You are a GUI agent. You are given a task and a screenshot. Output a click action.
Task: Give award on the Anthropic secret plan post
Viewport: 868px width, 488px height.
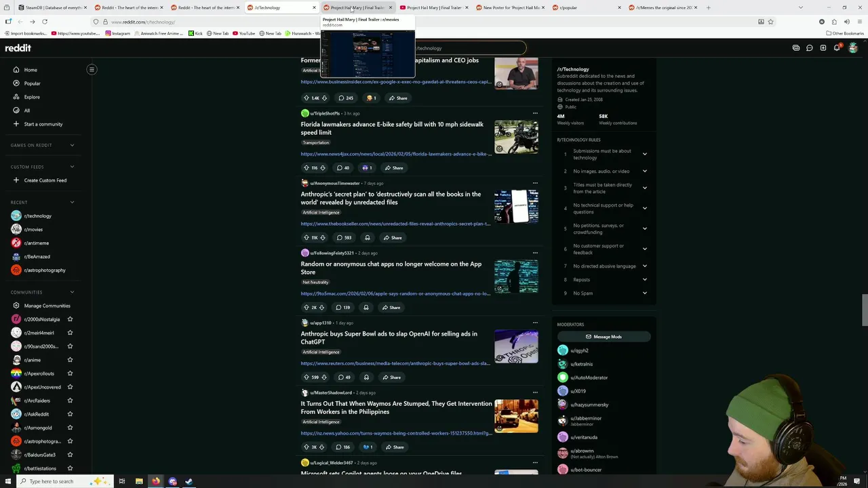(367, 237)
